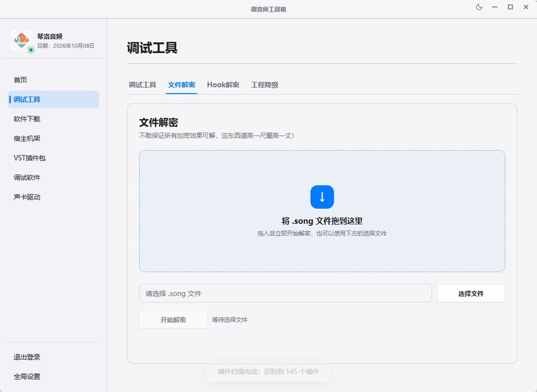This screenshot has width=537, height=392.
Task: Close the 调音师工具箱 window
Action: pyautogui.click(x=526, y=7)
